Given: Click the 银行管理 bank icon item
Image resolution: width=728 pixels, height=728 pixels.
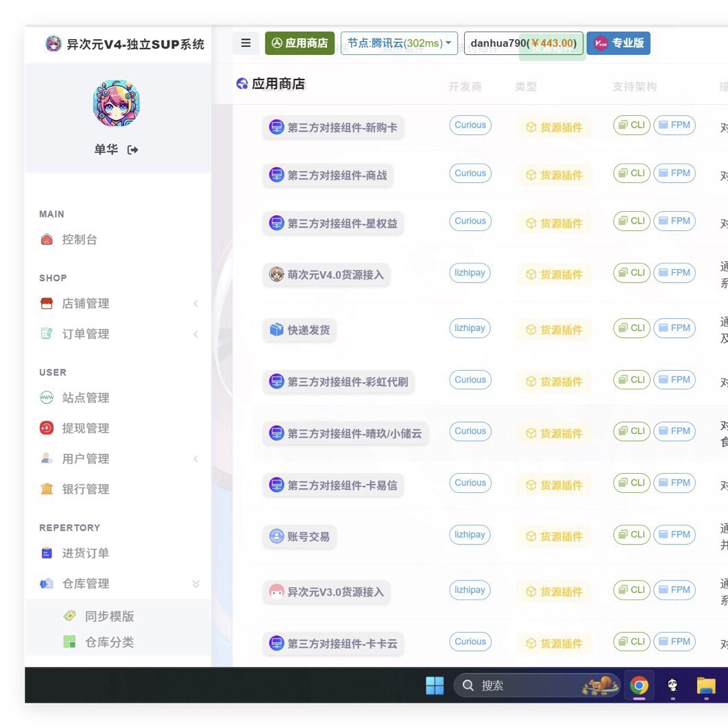Looking at the screenshot, I should pos(47,489).
